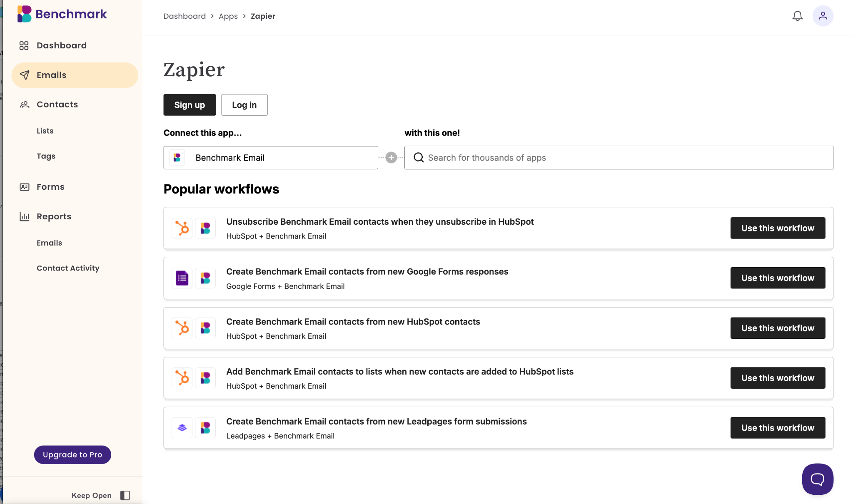Toggle the Keep Open sidebar panel icon
Image resolution: width=853 pixels, height=504 pixels.
coord(125,495)
